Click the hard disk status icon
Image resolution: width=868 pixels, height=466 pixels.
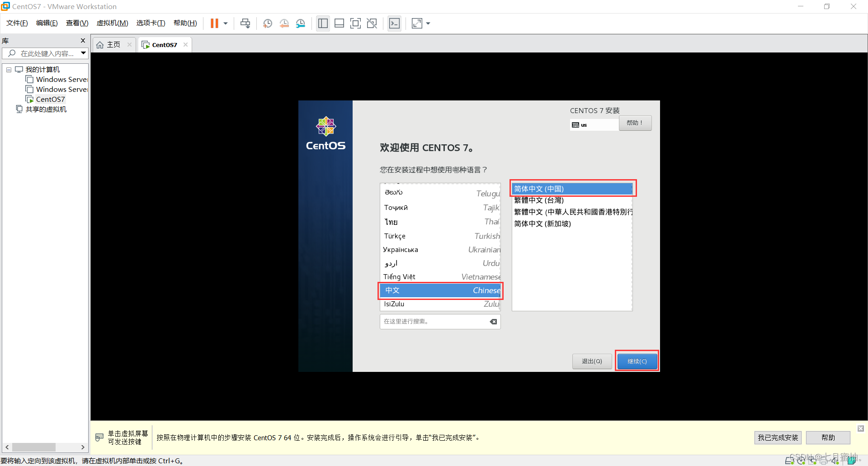point(789,461)
